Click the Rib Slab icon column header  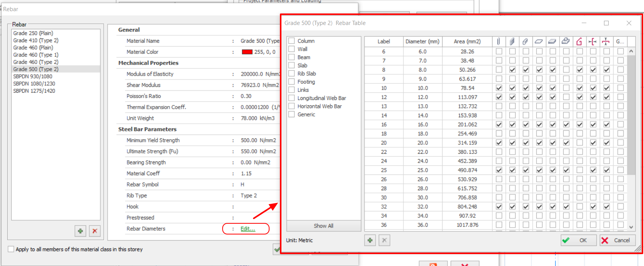coord(552,41)
